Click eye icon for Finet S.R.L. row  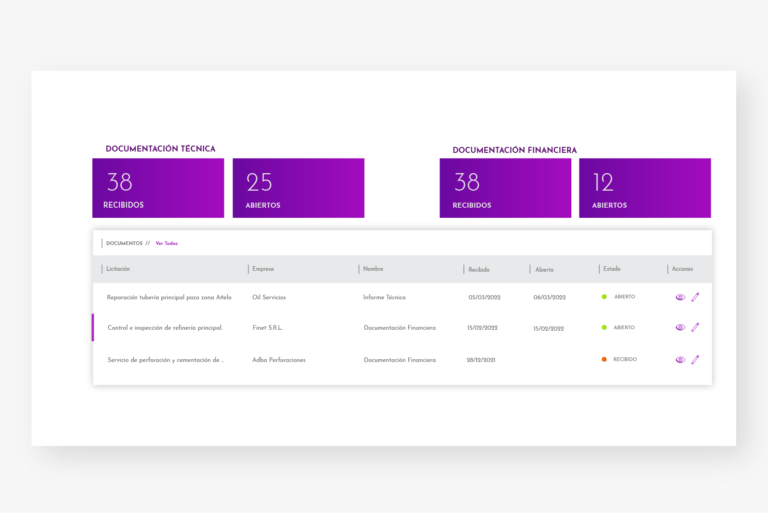tap(680, 327)
